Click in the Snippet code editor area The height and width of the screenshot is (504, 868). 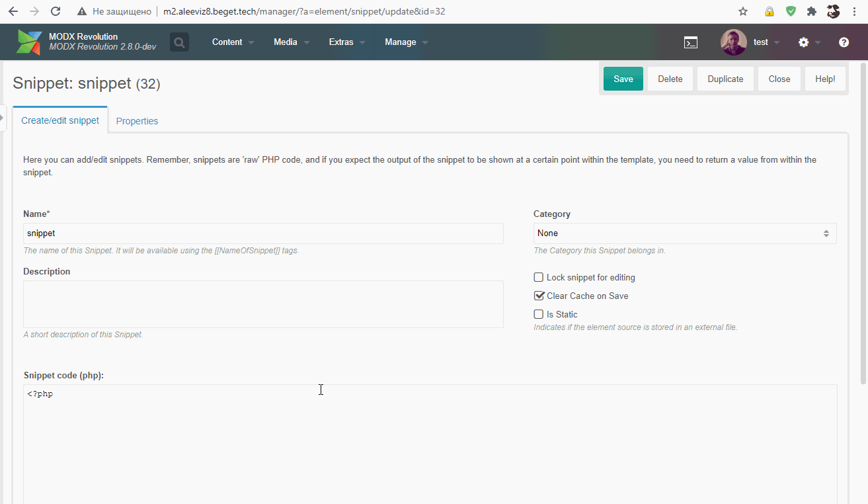pos(430,444)
